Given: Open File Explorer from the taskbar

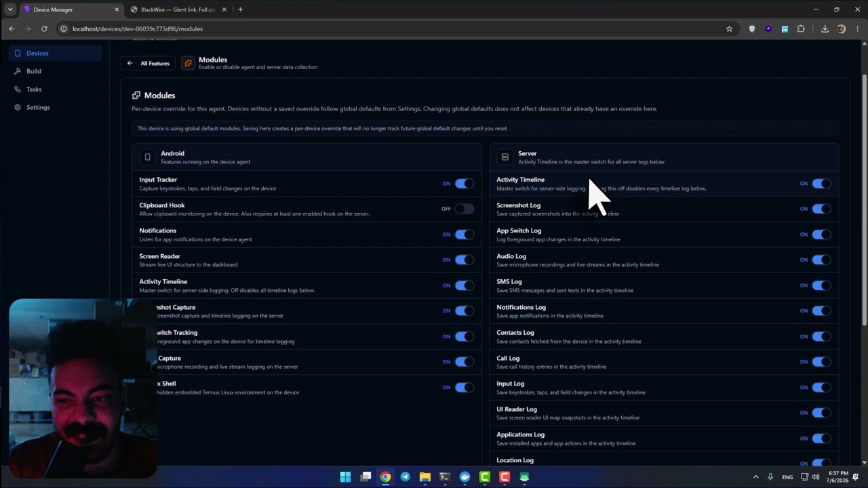Looking at the screenshot, I should tap(425, 476).
